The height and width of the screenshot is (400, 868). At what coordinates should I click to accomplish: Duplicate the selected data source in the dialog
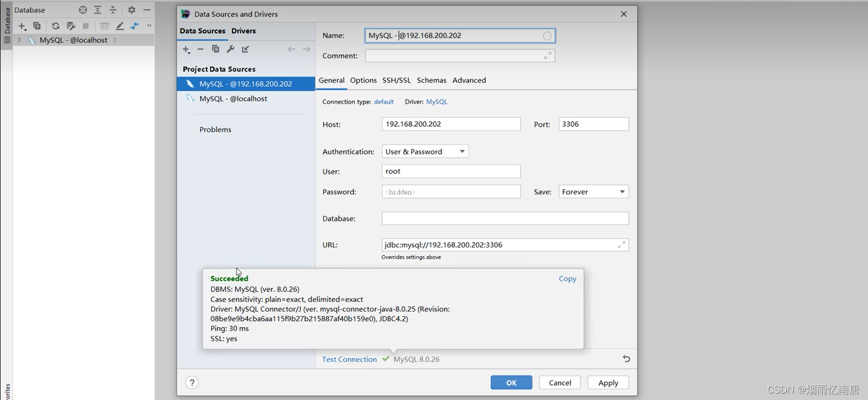215,49
